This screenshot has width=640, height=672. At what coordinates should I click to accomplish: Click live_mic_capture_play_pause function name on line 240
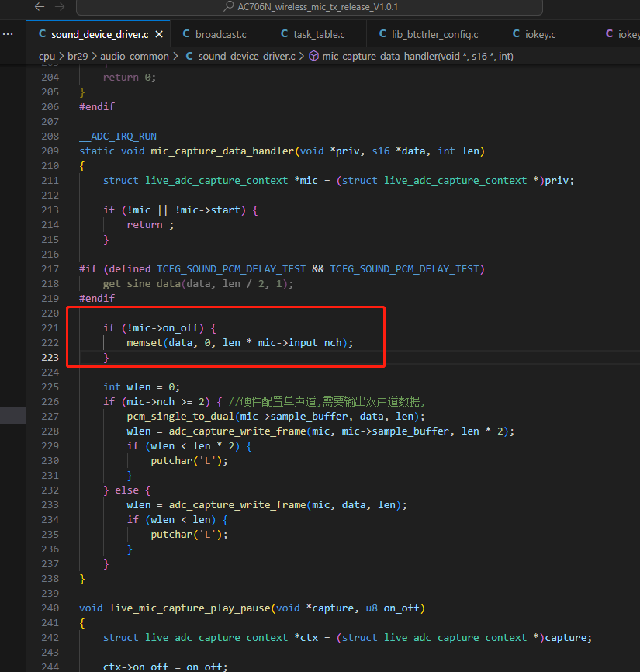click(190, 608)
